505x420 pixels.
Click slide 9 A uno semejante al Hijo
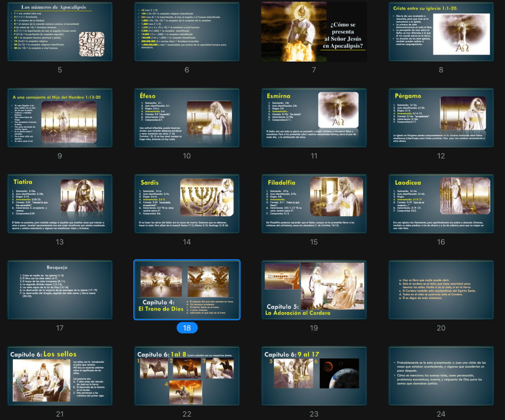(60, 117)
